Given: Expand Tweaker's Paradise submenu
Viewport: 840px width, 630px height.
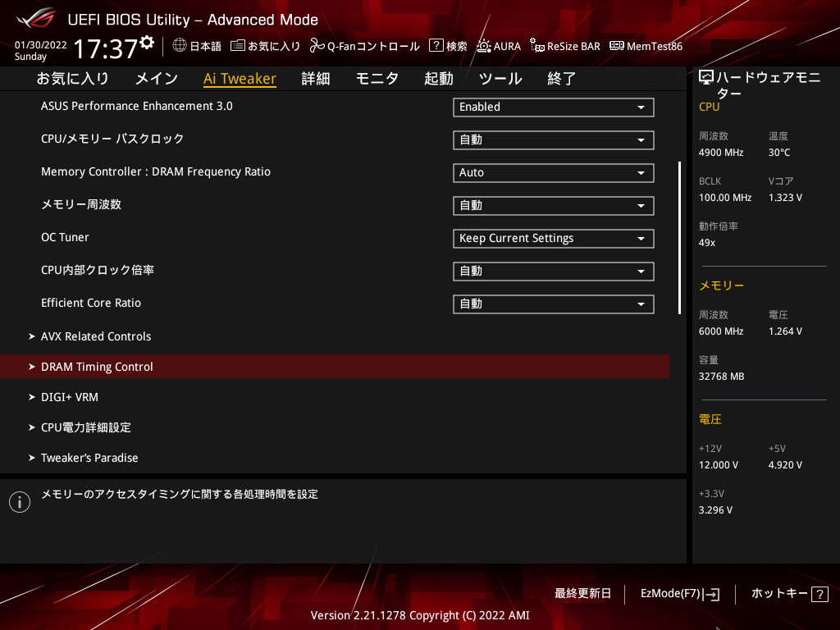Looking at the screenshot, I should (x=83, y=458).
